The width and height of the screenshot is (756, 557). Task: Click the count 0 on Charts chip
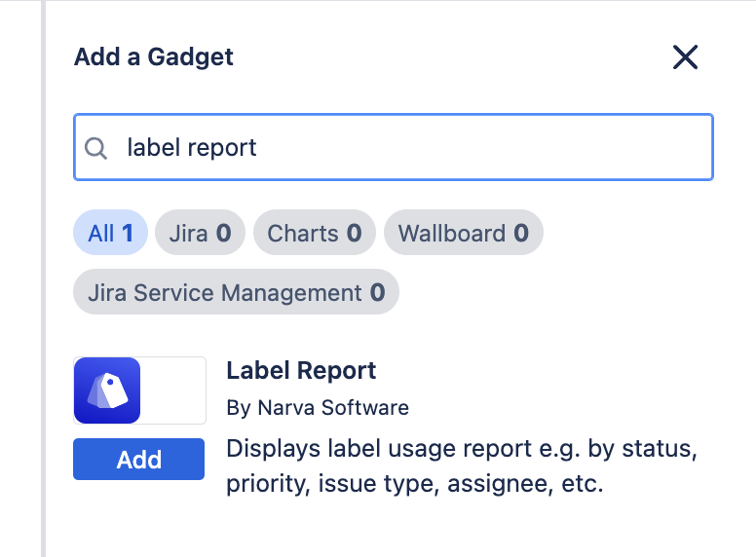[x=354, y=234]
